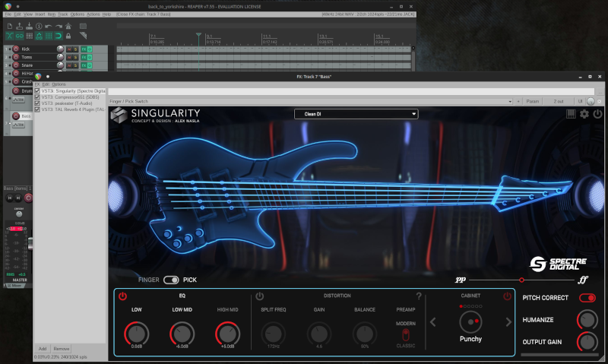Open the Clean DI preset dropdown
This screenshot has height=364, width=608.
coord(356,114)
